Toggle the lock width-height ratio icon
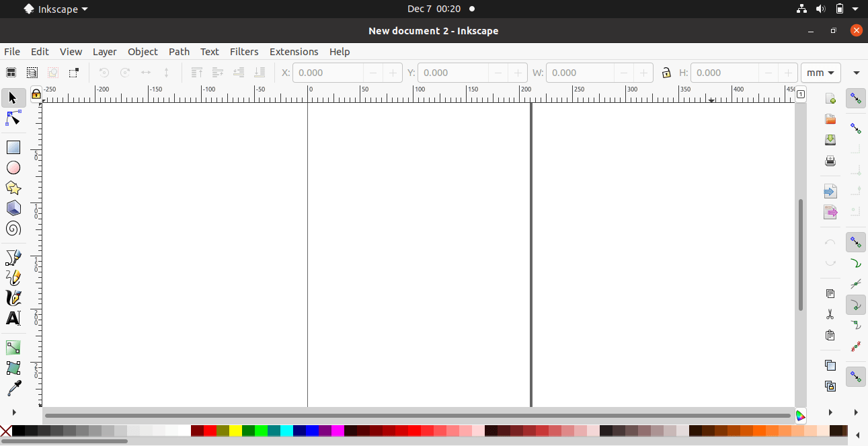The width and height of the screenshot is (868, 446). tap(666, 72)
